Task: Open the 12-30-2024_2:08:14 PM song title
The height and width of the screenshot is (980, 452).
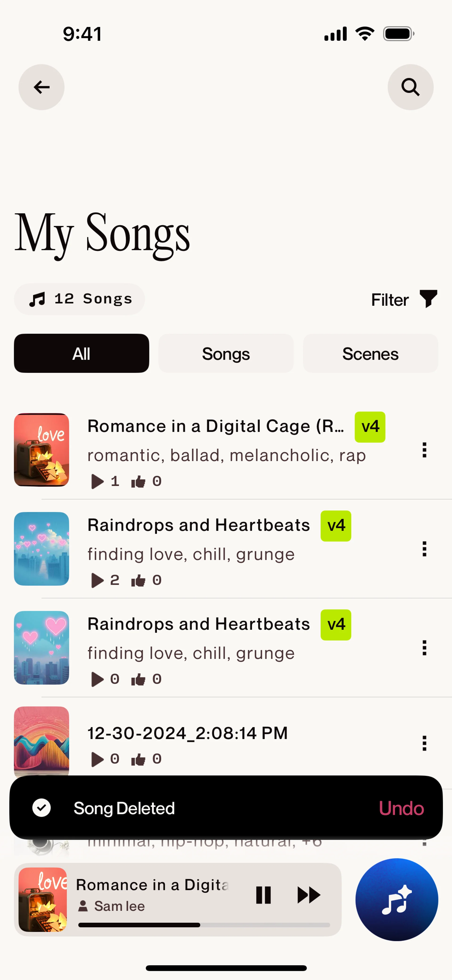Action: tap(188, 733)
